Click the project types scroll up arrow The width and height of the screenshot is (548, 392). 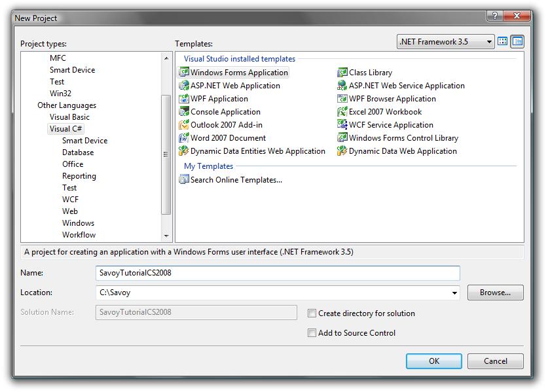coord(166,58)
